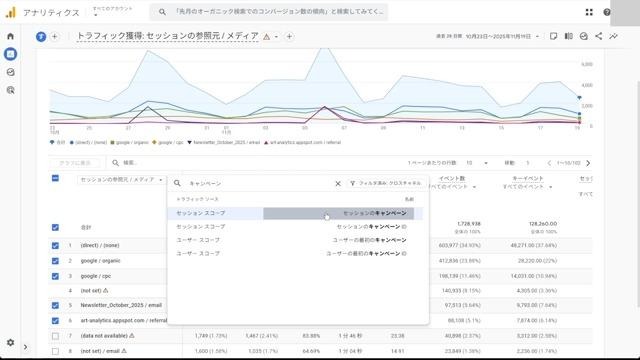Viewport: 640px width, 360px height.
Task: Open the Analytics logo home
Action: point(11,12)
